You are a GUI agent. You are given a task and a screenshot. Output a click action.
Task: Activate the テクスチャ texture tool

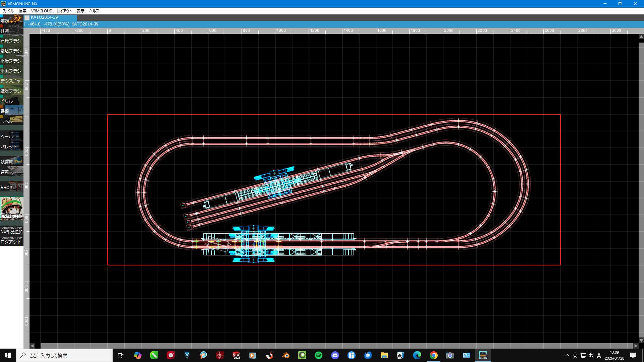point(12,81)
